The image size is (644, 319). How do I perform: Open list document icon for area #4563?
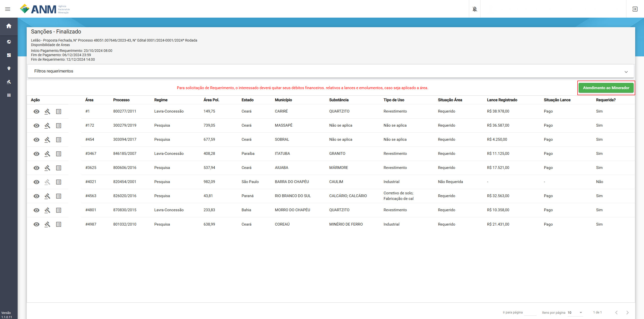tap(59, 196)
